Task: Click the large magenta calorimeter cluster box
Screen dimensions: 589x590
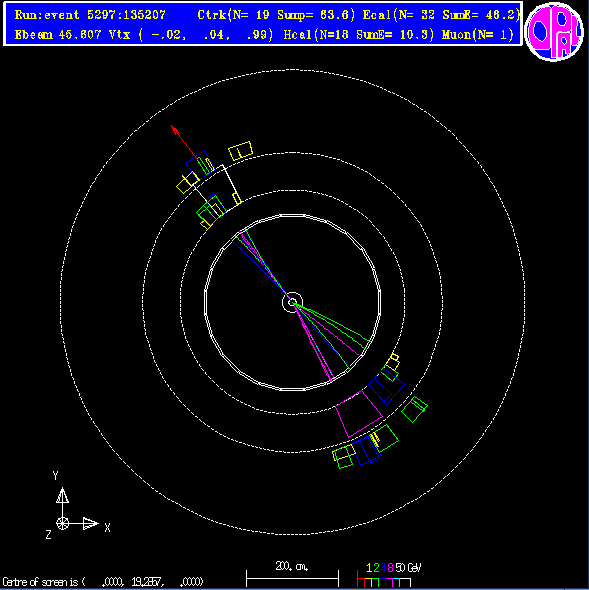Action: (359, 414)
